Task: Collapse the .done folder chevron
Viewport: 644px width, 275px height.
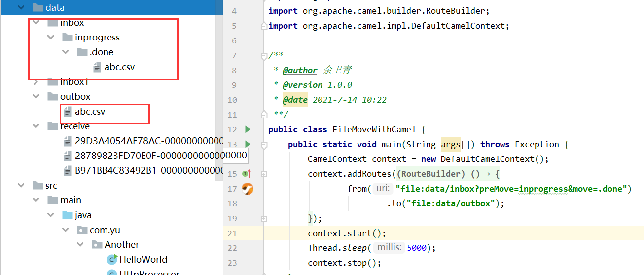Action: click(x=65, y=52)
